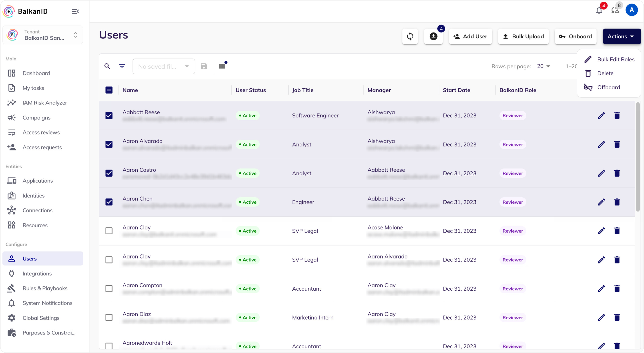Select Offboard from the Actions menu
This screenshot has height=353, width=644.
click(x=608, y=87)
